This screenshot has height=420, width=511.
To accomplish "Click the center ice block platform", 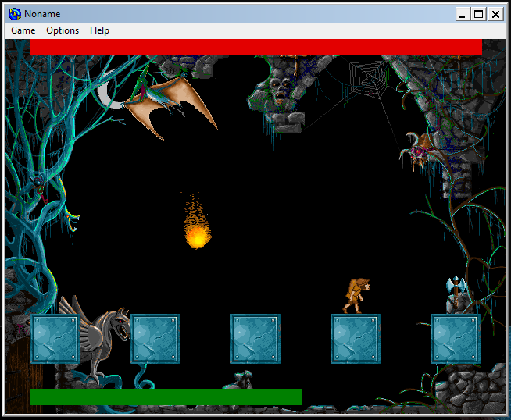I will click(x=255, y=339).
